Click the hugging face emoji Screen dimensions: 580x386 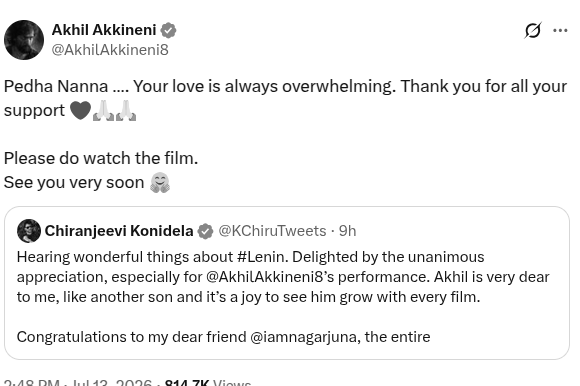[x=160, y=183]
